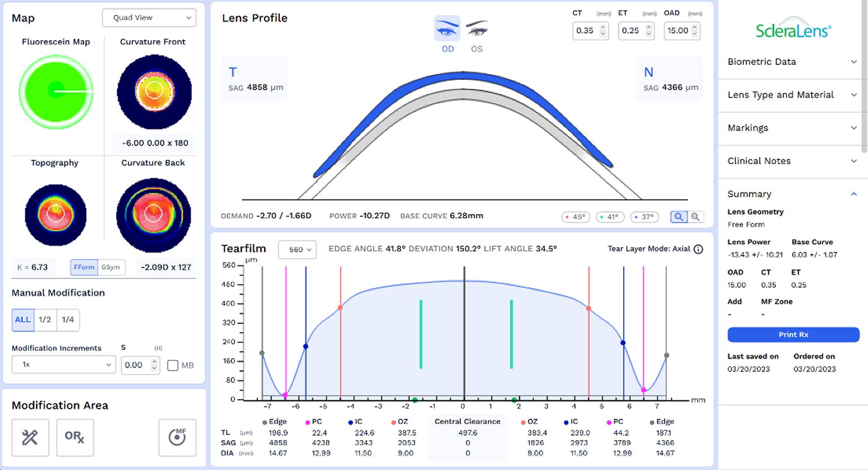The width and height of the screenshot is (868, 470).
Task: Click the zoom out magnifier icon
Action: [x=679, y=217]
